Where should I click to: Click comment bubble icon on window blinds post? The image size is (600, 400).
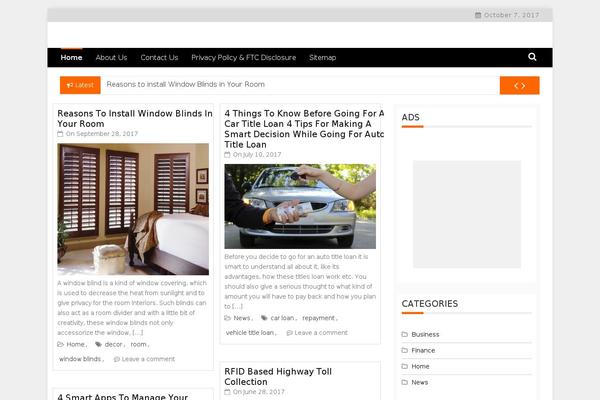[x=117, y=359]
